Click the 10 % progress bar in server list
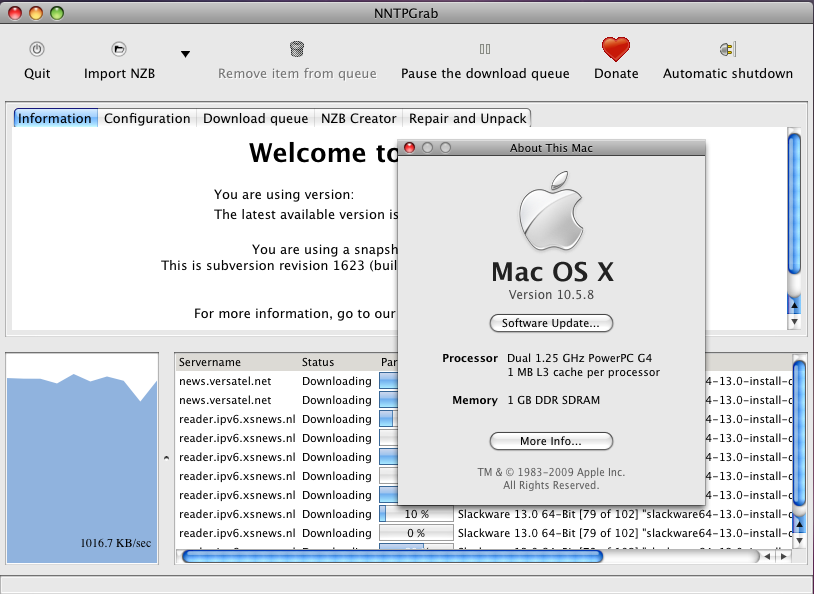814x594 pixels. (415, 514)
